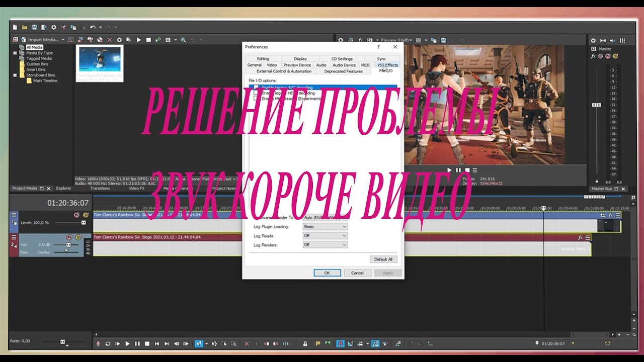The width and height of the screenshot is (644, 362).
Task: Open media properties gear in Project Media
Action: click(119, 40)
